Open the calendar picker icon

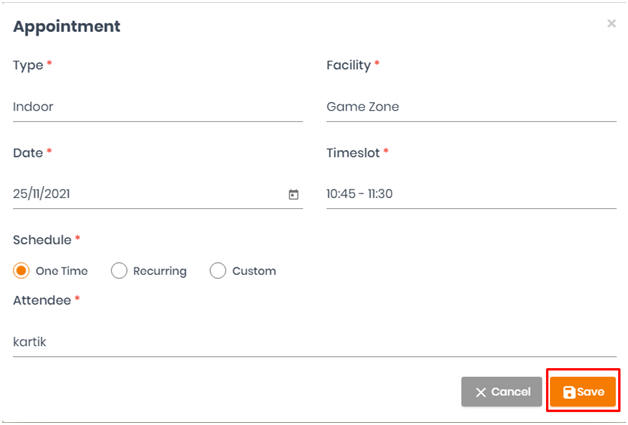click(x=294, y=194)
